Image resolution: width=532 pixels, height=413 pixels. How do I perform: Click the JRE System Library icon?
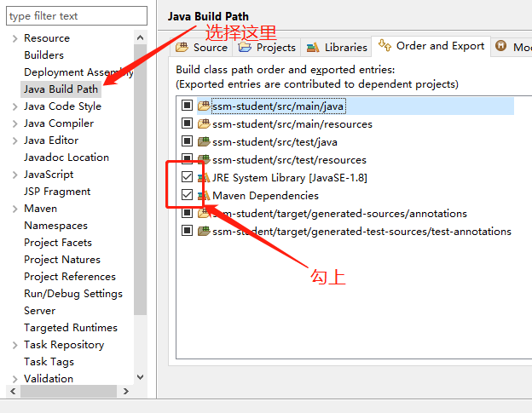204,177
